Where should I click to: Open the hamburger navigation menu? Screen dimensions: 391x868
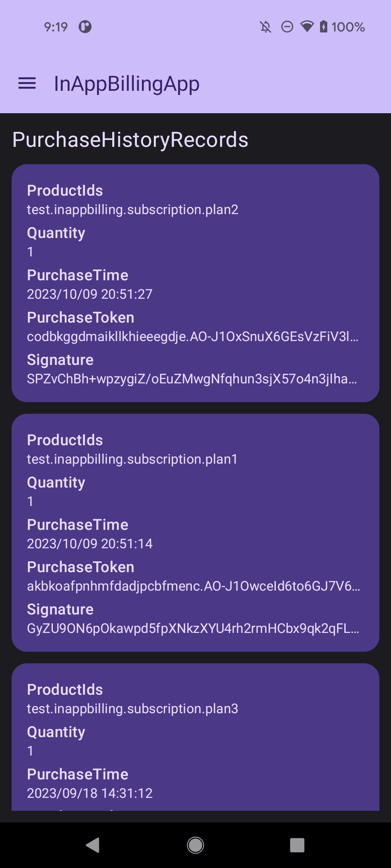point(27,84)
